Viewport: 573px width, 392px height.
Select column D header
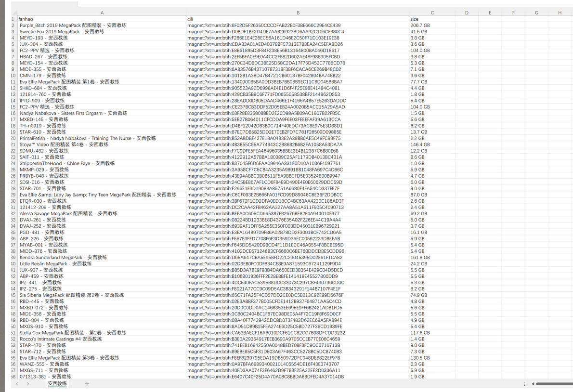467,13
